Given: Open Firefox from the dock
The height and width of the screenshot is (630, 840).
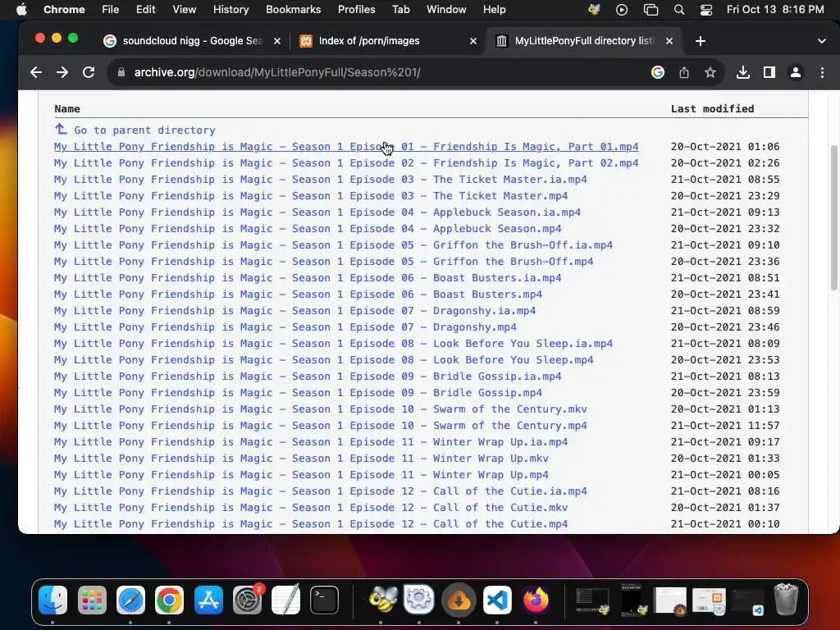Looking at the screenshot, I should pyautogui.click(x=536, y=600).
